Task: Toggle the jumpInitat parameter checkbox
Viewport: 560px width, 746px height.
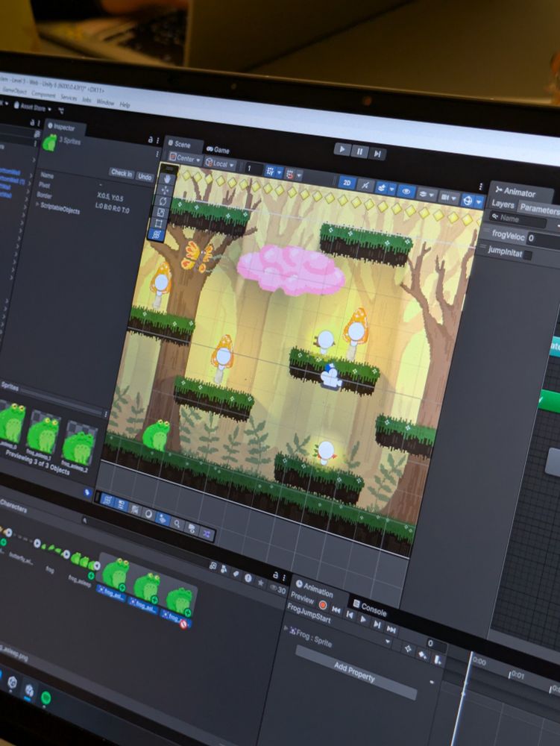Action: 527,255
